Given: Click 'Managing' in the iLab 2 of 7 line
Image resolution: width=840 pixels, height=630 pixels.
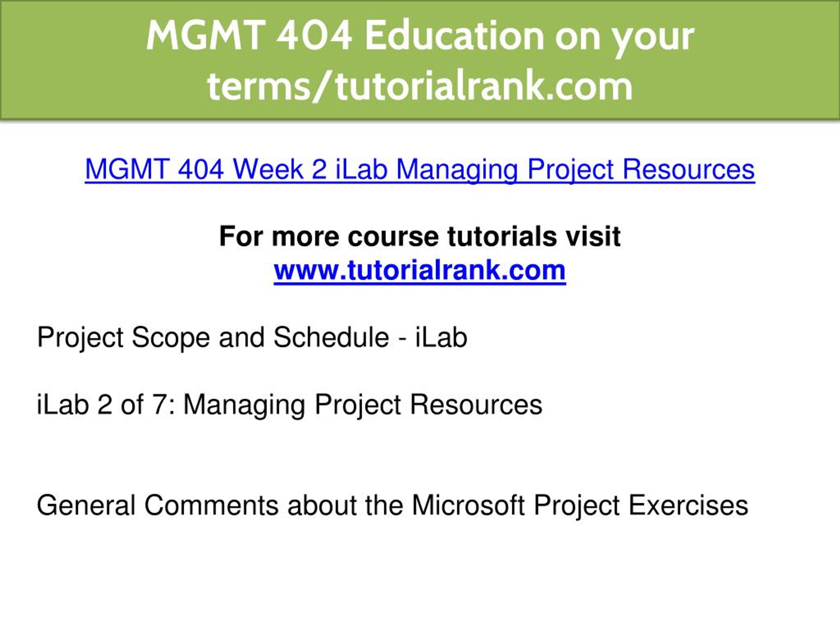Looking at the screenshot, I should pyautogui.click(x=244, y=405).
